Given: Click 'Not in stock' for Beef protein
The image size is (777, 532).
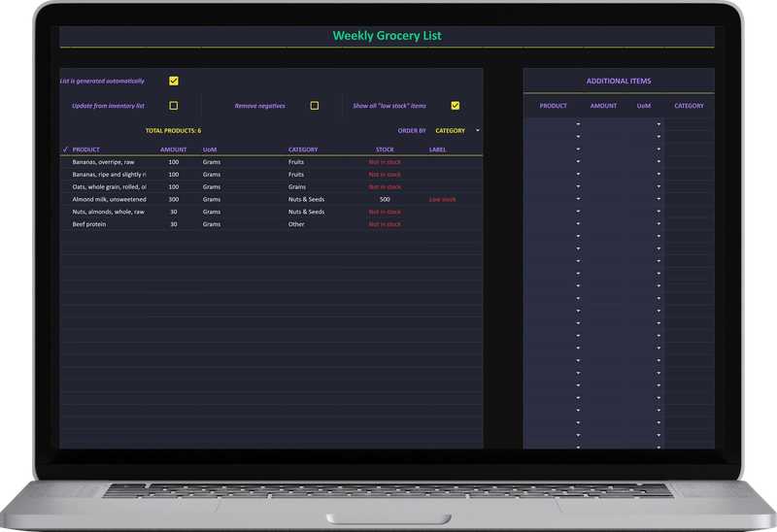Looking at the screenshot, I should coord(385,224).
